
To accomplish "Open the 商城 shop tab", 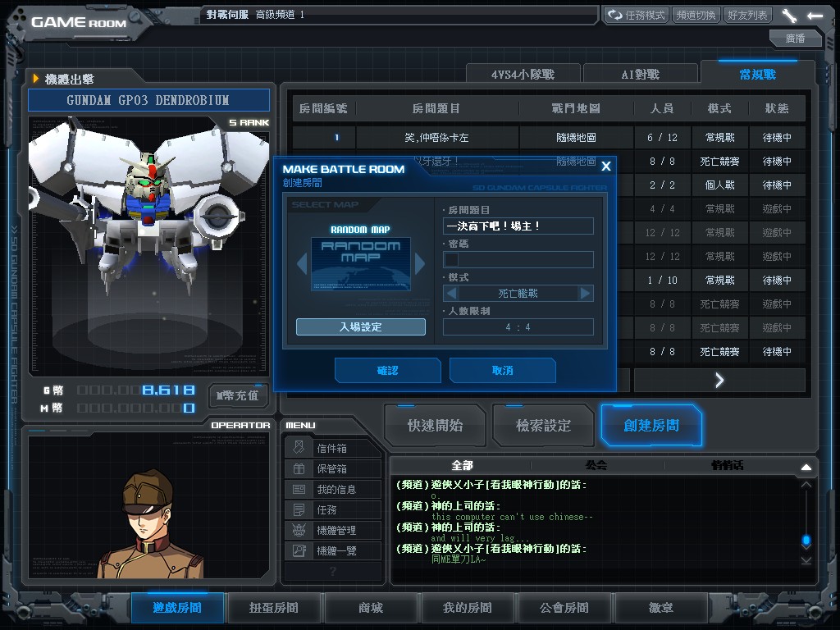I will [x=371, y=608].
